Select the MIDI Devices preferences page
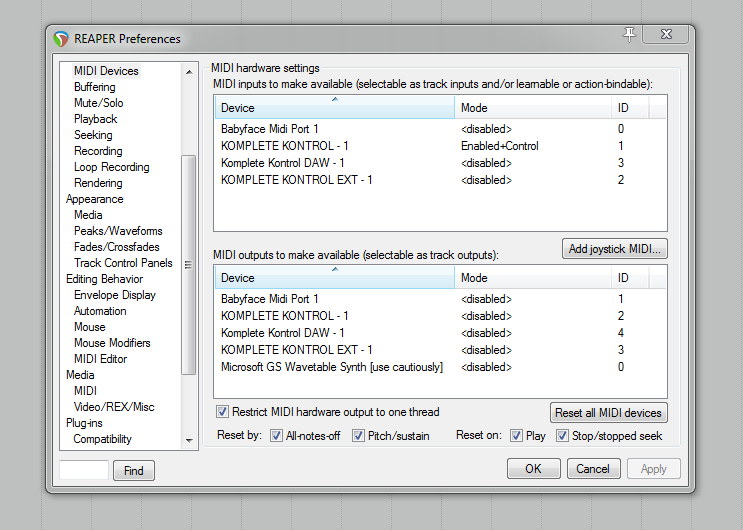Viewport: 743px width, 530px height. pyautogui.click(x=106, y=71)
